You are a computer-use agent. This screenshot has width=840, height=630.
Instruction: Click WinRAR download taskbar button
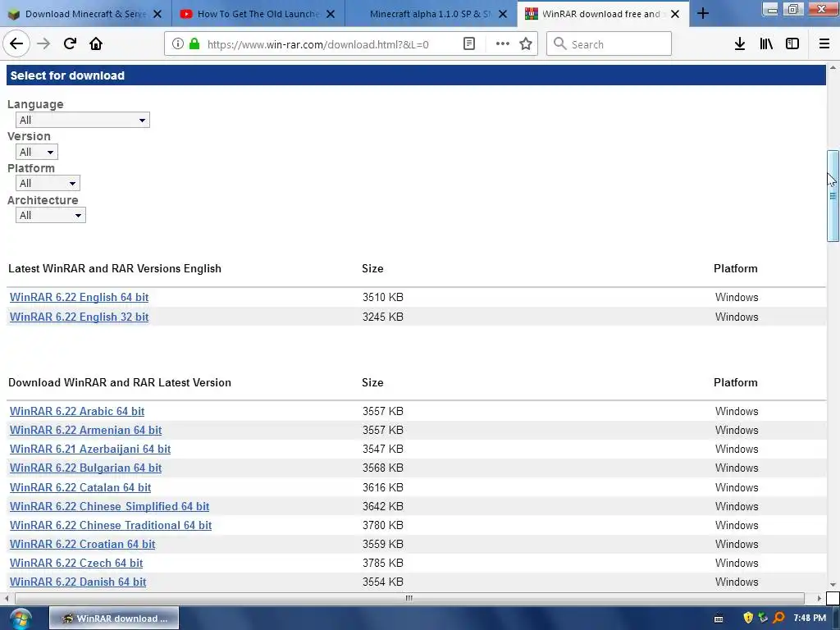113,619
